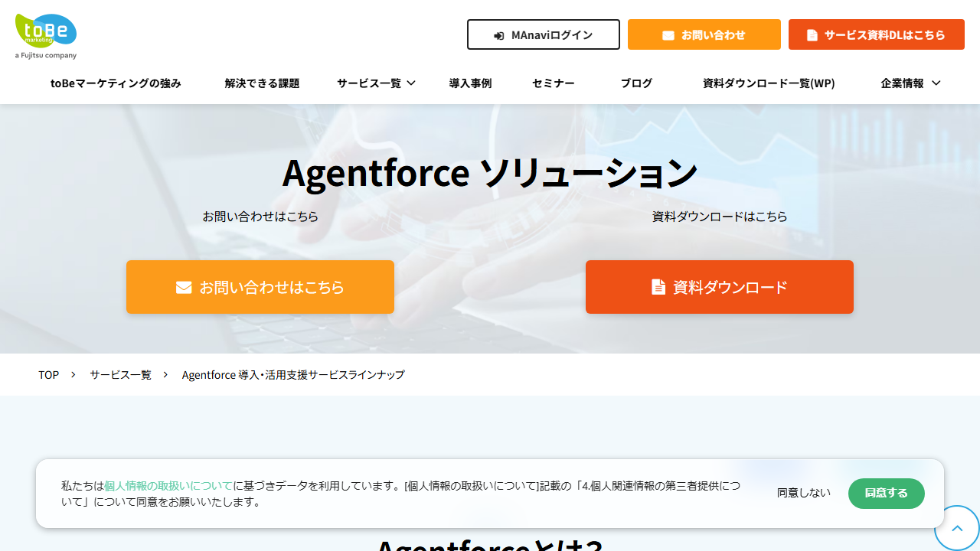Open サービス資料DLはこちら button
The image size is (980, 551).
click(x=877, y=34)
